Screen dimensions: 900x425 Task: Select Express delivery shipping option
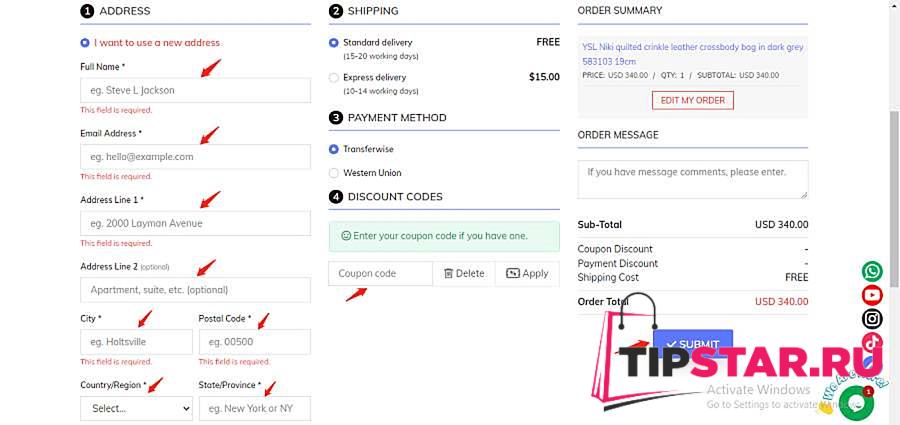[x=333, y=78]
